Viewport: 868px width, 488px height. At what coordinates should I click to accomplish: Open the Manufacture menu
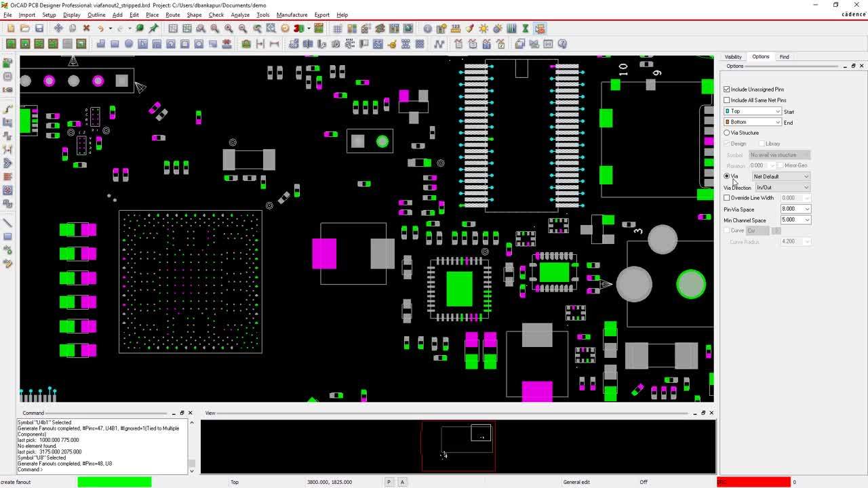point(292,14)
